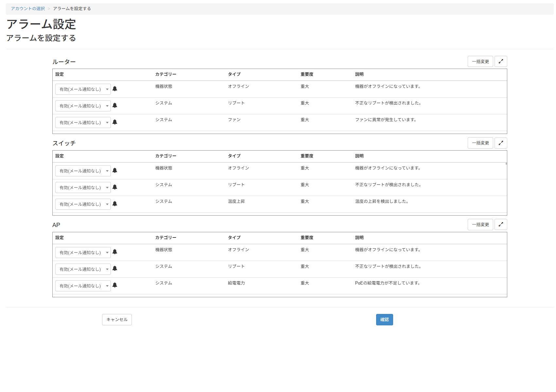Click the キャンセル button

117,319
